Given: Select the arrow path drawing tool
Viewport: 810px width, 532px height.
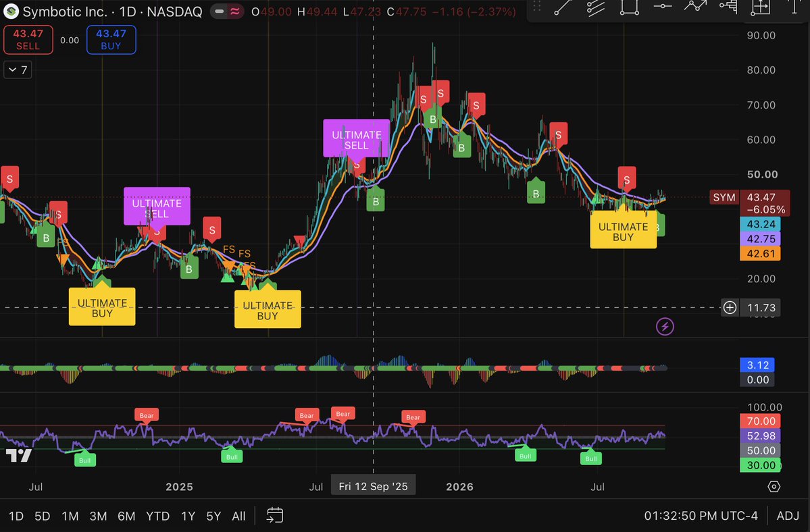Looking at the screenshot, I should [695, 6].
